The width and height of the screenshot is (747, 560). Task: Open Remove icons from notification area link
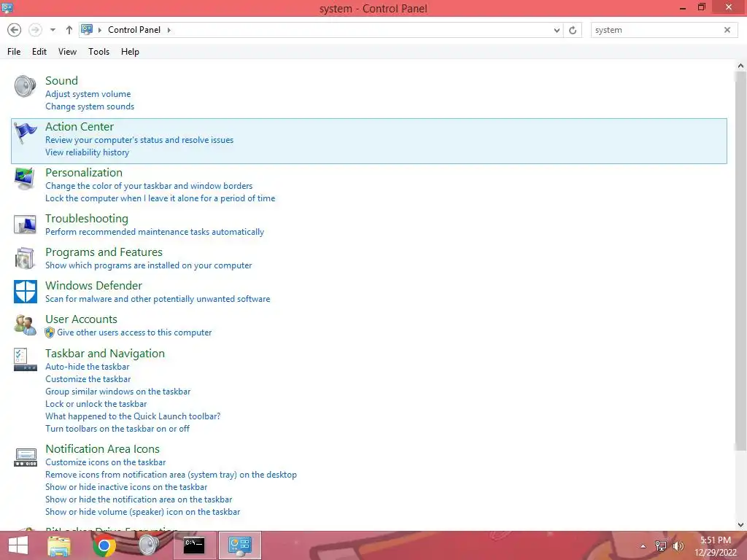(171, 474)
